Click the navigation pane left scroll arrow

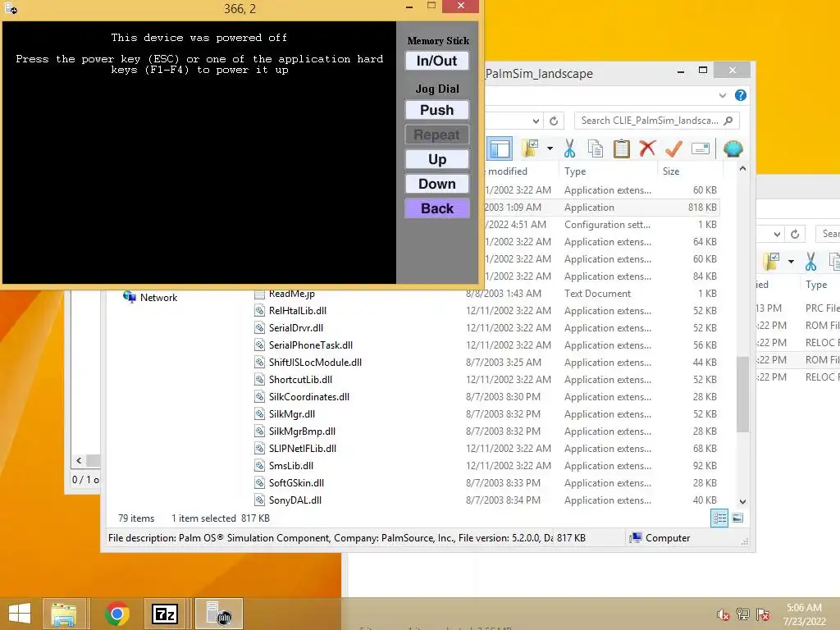[x=79, y=460]
